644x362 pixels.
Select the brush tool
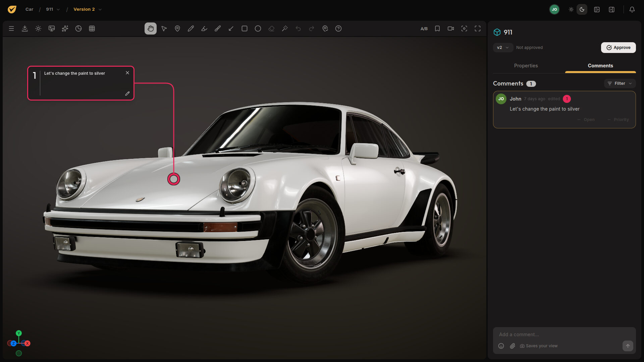(218, 28)
